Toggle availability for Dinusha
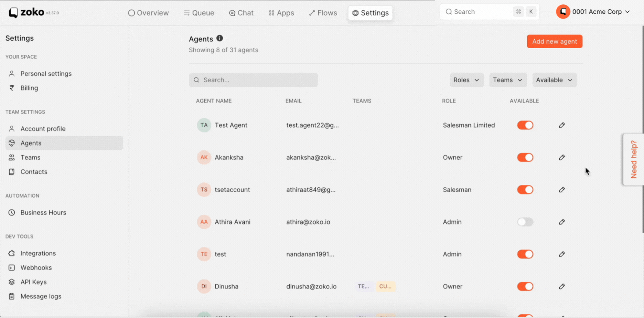644x318 pixels. [525, 286]
